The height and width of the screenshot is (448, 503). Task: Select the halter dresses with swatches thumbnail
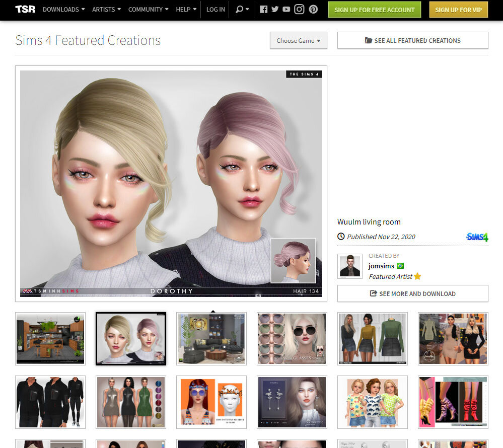point(131,402)
